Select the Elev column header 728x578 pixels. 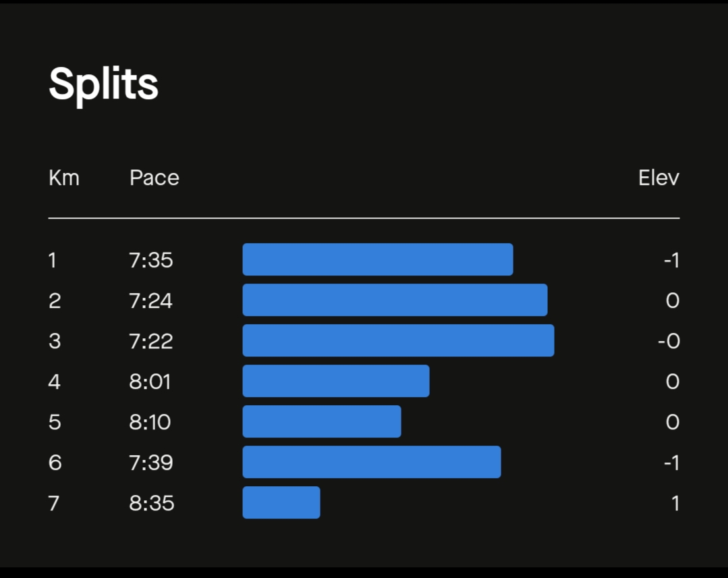pos(659,178)
